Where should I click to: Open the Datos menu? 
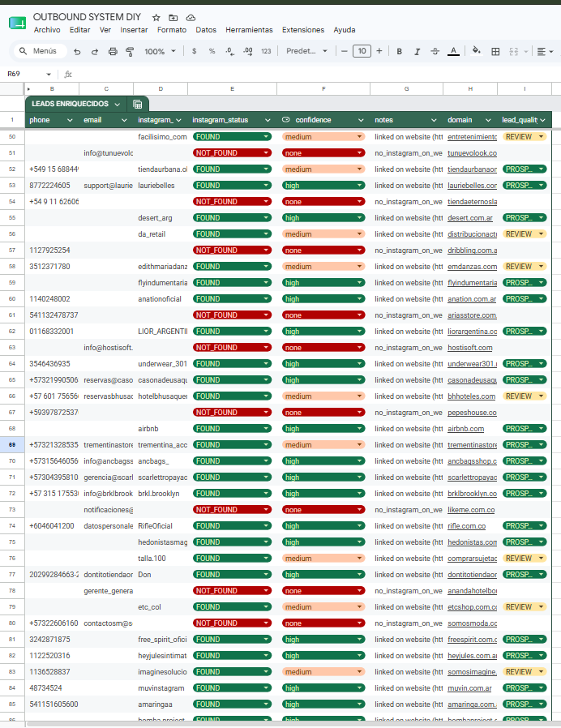pos(206,30)
